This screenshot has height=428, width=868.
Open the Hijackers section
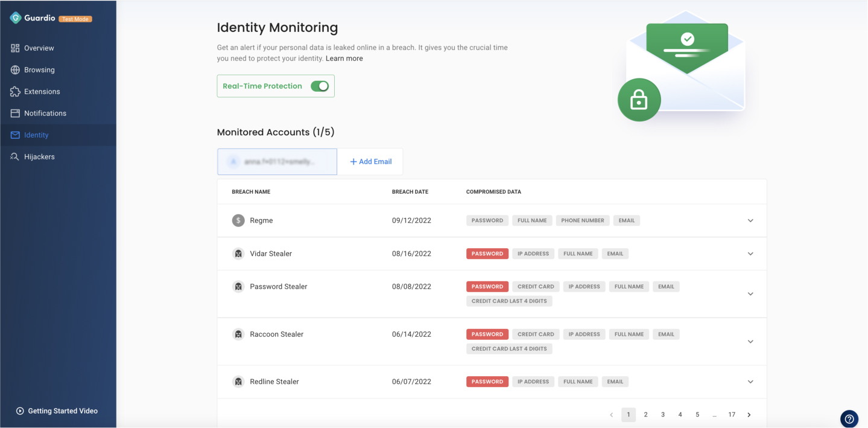pyautogui.click(x=58, y=157)
